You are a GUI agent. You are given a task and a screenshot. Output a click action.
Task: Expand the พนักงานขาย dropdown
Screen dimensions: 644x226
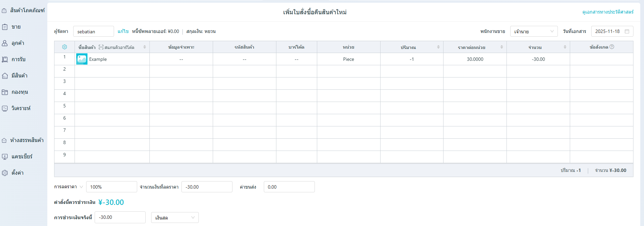533,31
